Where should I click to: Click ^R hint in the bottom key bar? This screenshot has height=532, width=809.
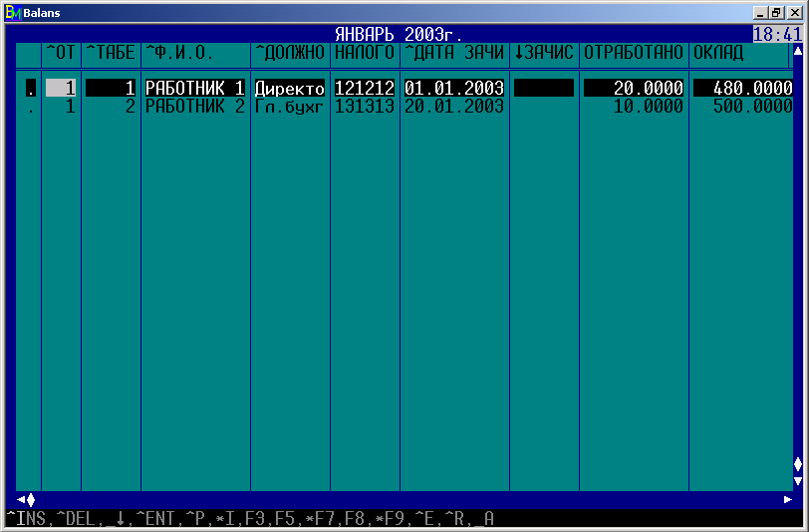click(x=454, y=518)
